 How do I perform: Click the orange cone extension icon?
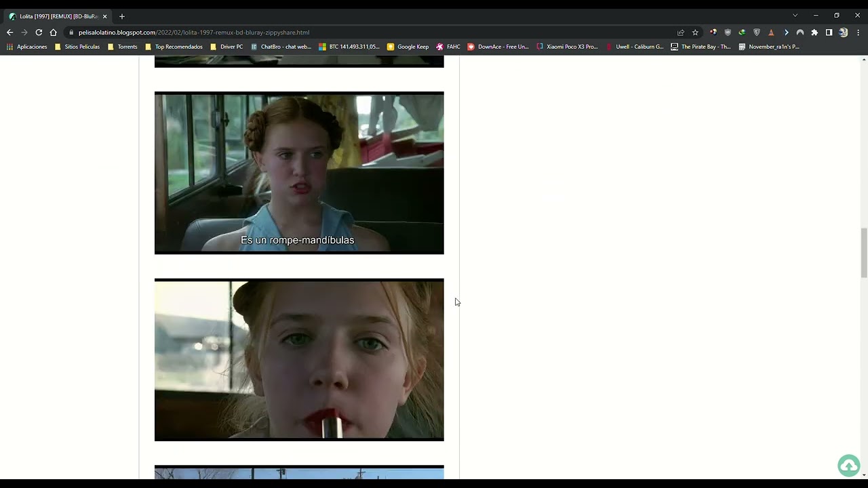pyautogui.click(x=771, y=32)
